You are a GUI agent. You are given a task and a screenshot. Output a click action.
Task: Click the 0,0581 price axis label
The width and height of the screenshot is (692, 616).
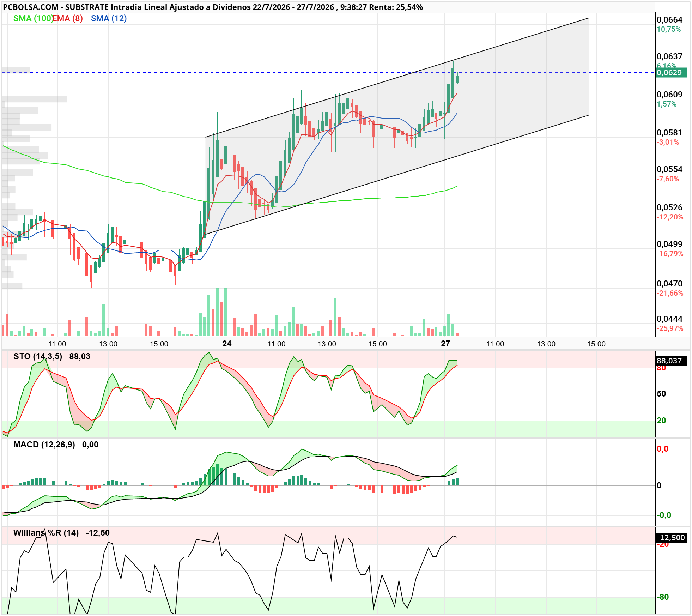pyautogui.click(x=669, y=133)
